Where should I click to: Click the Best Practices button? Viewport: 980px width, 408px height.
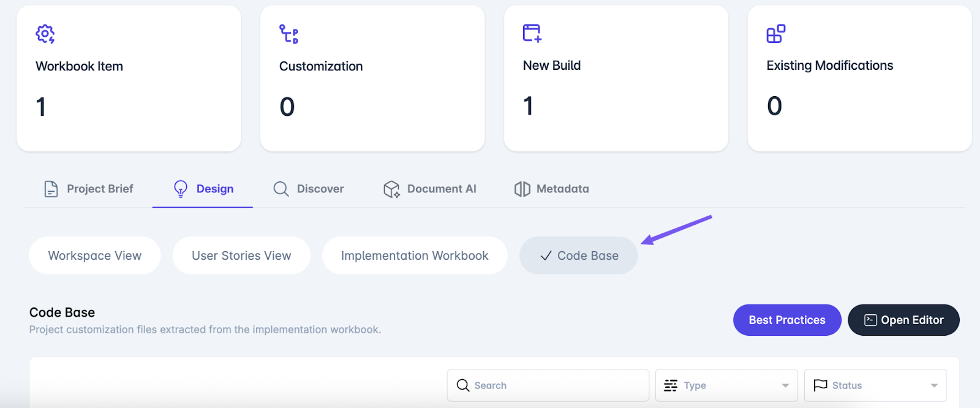(787, 320)
